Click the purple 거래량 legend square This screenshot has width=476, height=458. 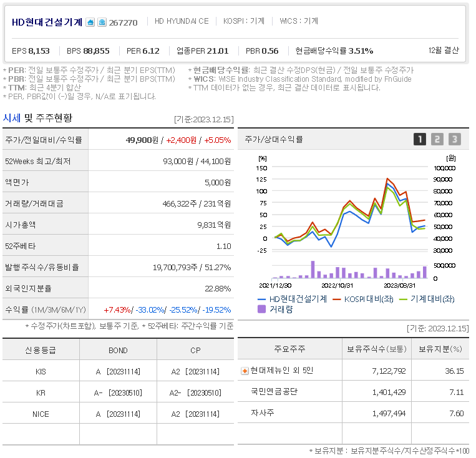[x=261, y=309]
